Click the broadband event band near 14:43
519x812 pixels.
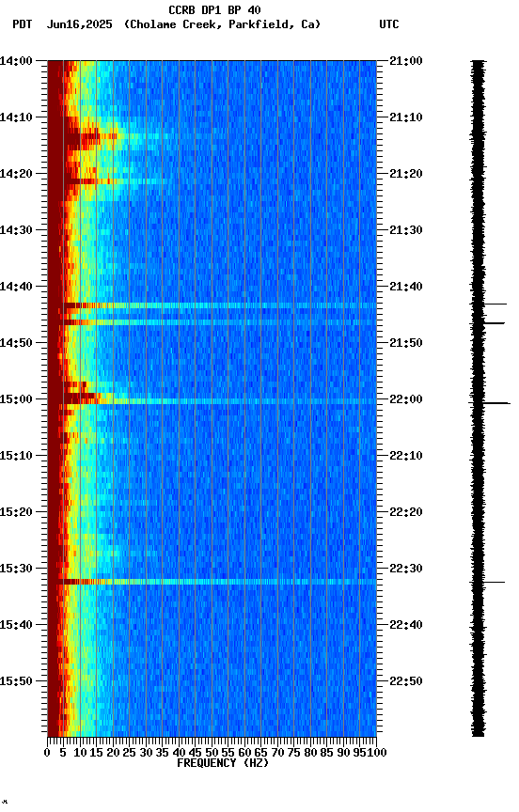pyautogui.click(x=212, y=305)
